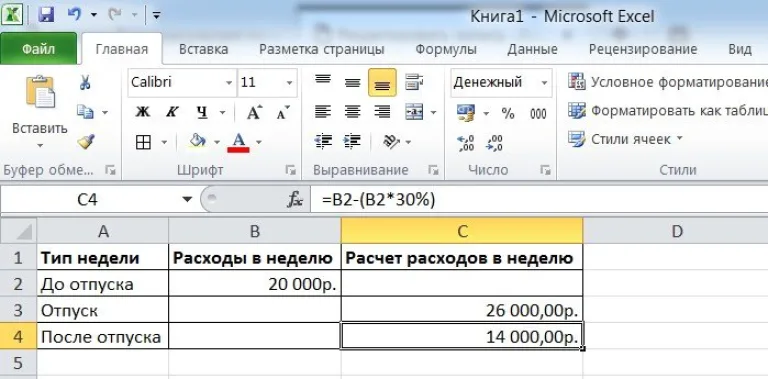The width and height of the screenshot is (768, 379).
Task: Switch to the Главная tab
Action: [x=121, y=49]
